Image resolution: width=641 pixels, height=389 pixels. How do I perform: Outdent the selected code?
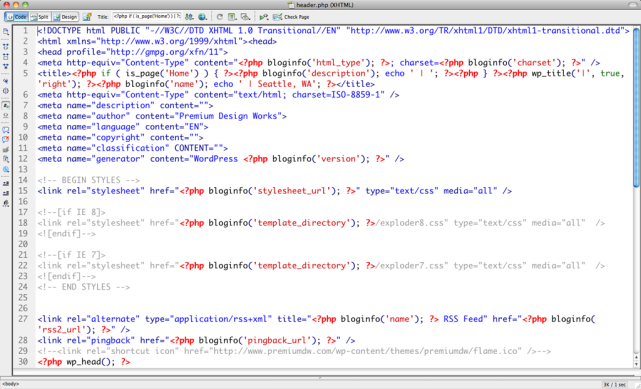pos(6,193)
